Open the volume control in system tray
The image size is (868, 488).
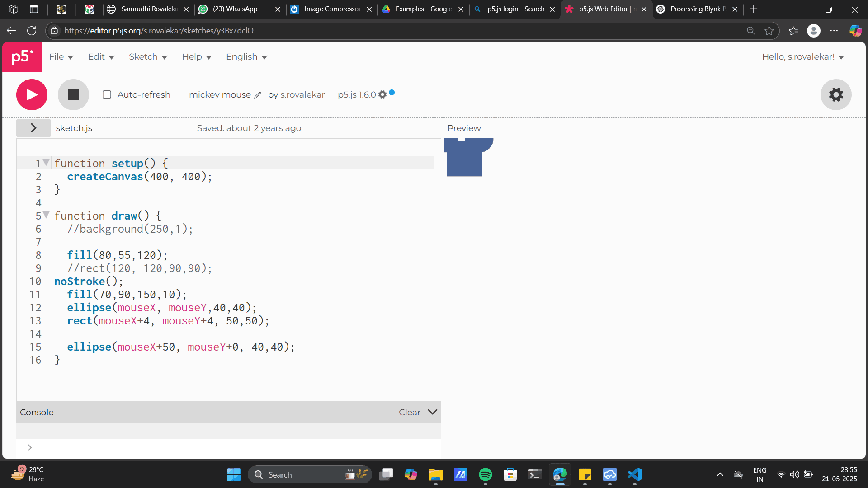click(x=794, y=474)
